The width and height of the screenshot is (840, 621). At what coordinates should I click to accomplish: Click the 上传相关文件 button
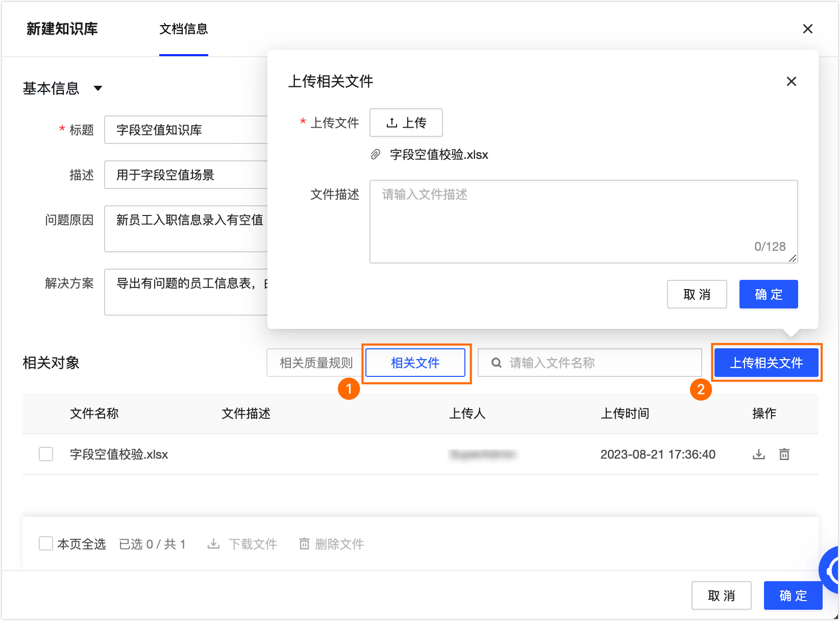coord(766,363)
